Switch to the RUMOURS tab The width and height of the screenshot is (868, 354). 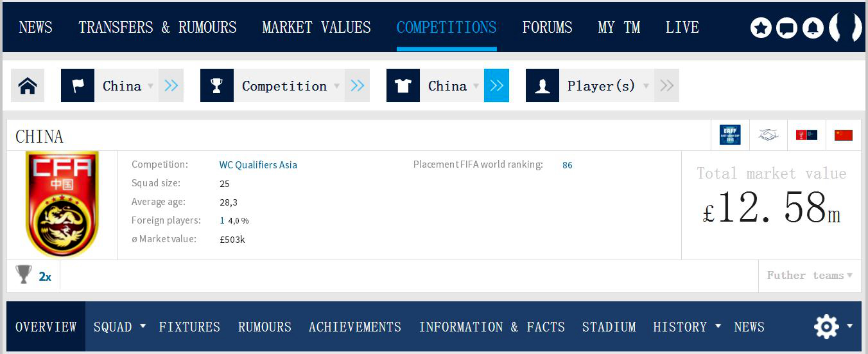pos(265,326)
